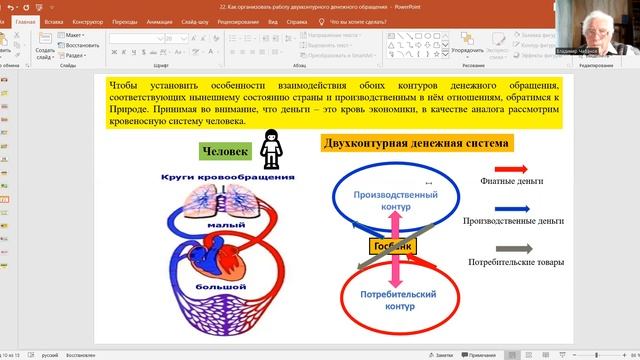Clear all formatting icon in font group
This screenshot has width=640, height=360.
point(216,38)
